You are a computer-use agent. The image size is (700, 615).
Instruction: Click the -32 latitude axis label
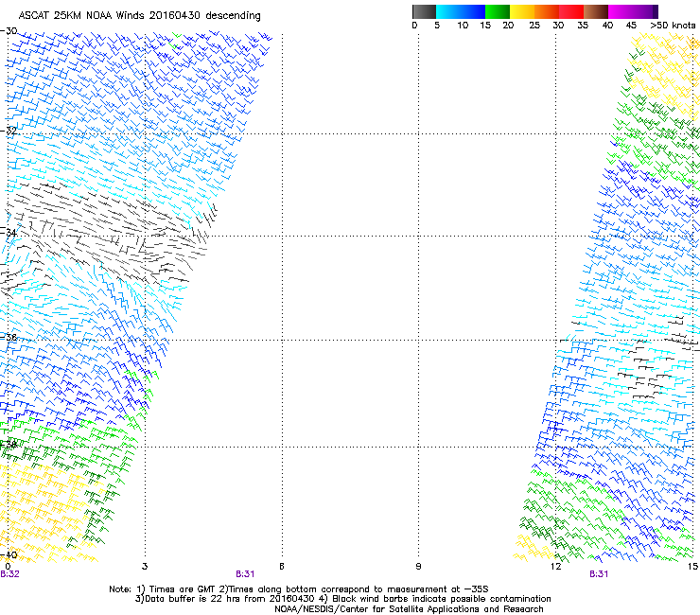[x=9, y=131]
